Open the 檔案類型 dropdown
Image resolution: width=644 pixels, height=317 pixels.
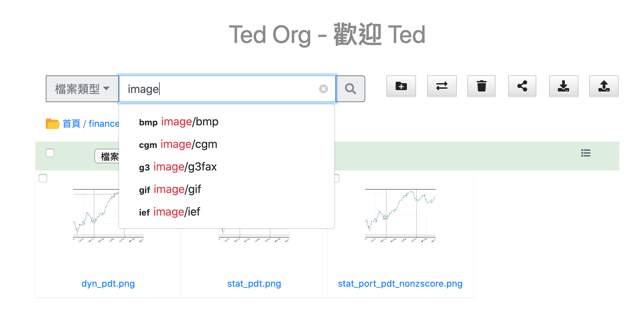point(82,89)
